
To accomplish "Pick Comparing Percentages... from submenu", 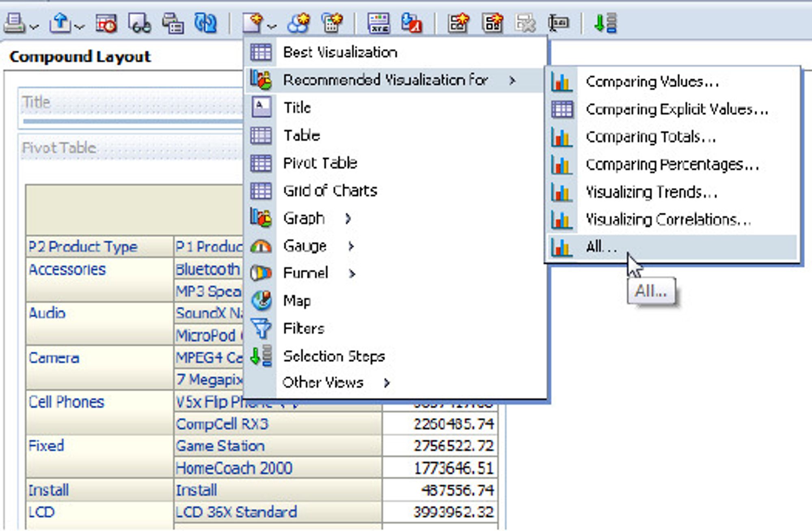I will [x=672, y=165].
